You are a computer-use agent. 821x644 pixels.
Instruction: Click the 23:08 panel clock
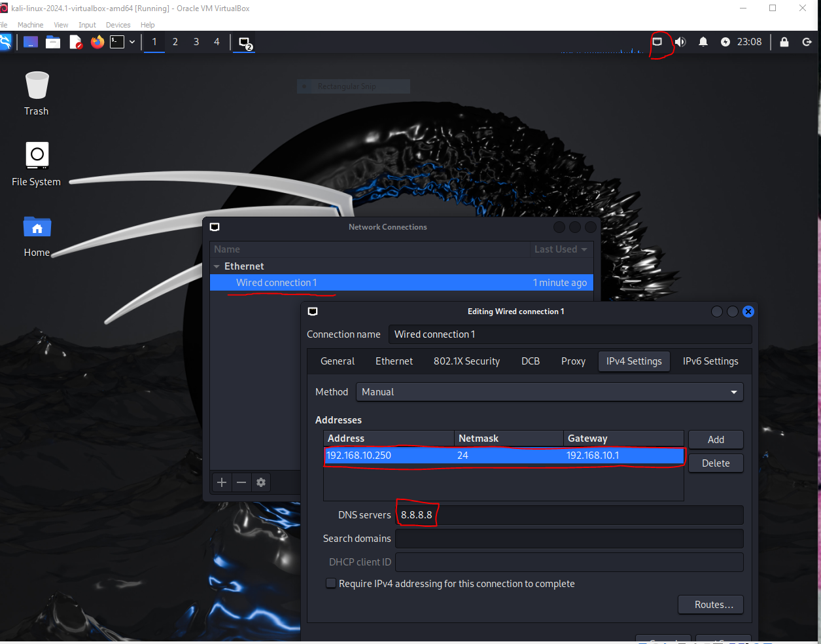pos(750,42)
